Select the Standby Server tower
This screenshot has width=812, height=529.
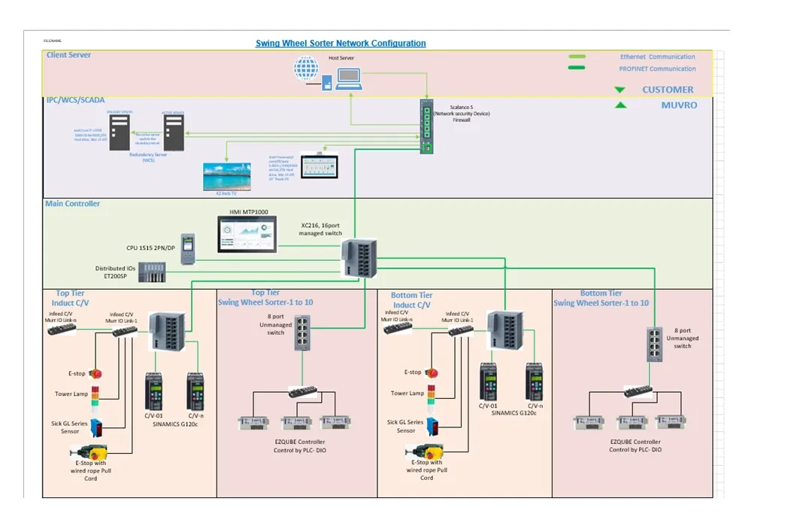click(x=120, y=132)
